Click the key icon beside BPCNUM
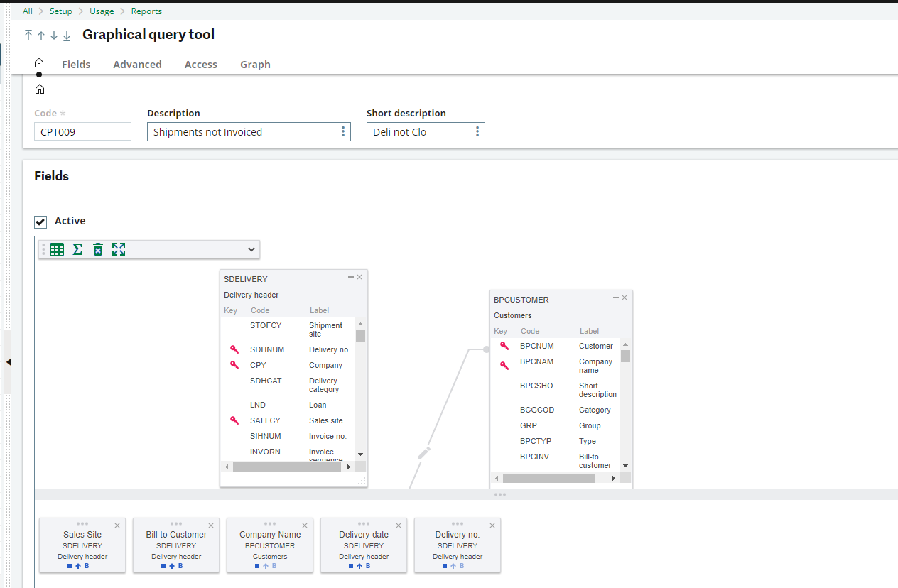898x588 pixels. pyautogui.click(x=504, y=346)
